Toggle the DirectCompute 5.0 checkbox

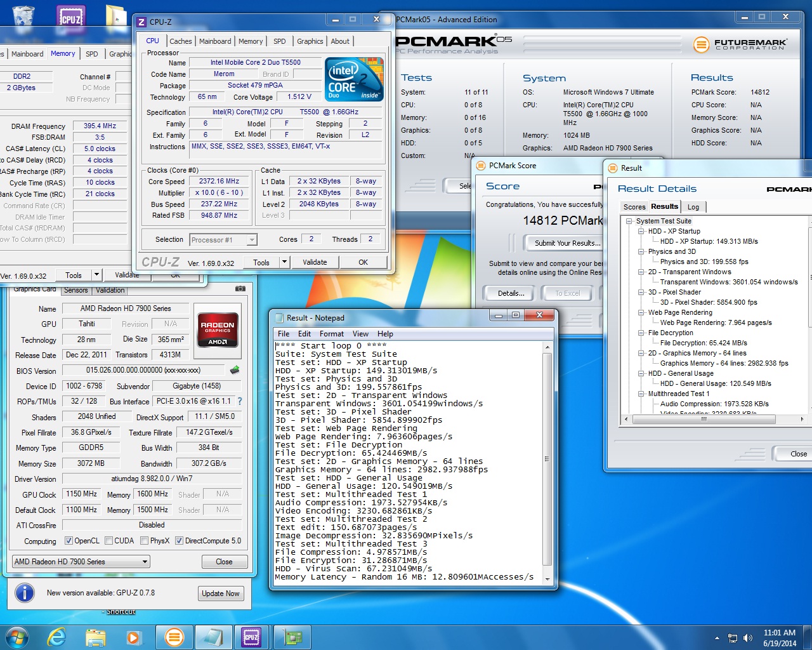coord(179,541)
